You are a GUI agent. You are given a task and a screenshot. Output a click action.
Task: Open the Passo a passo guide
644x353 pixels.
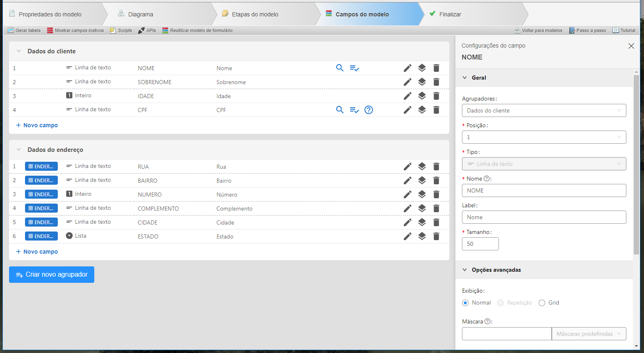[587, 30]
